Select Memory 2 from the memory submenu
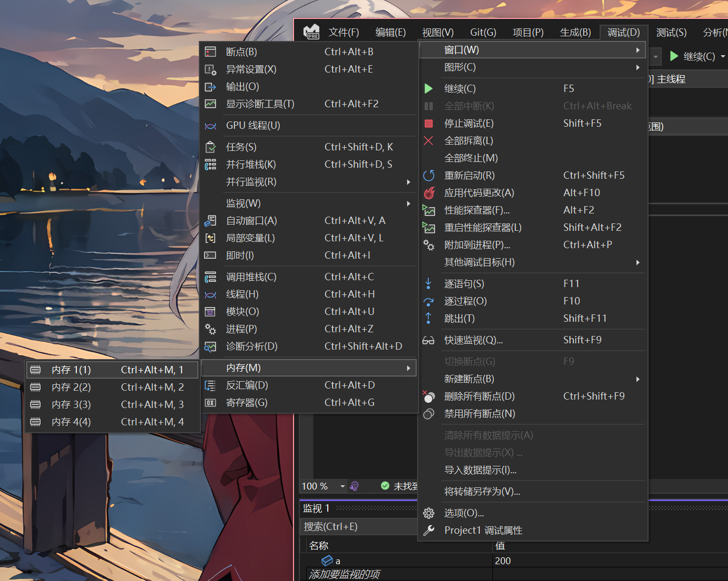728x581 pixels. 113,388
